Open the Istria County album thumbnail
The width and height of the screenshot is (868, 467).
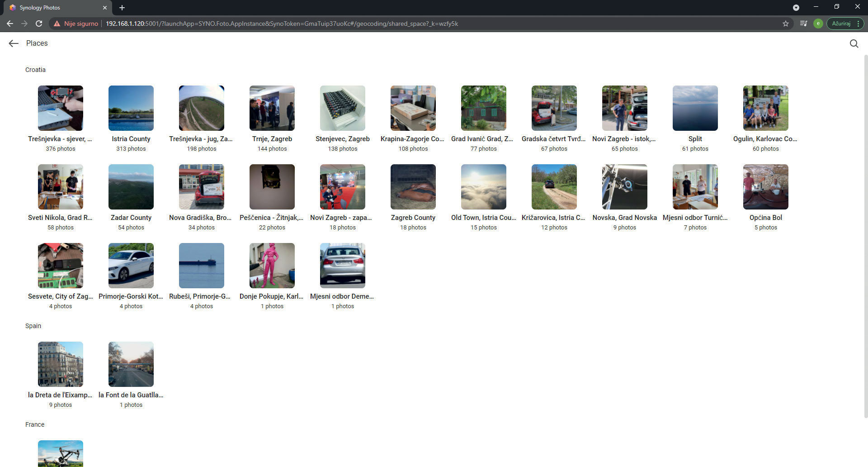[131, 108]
